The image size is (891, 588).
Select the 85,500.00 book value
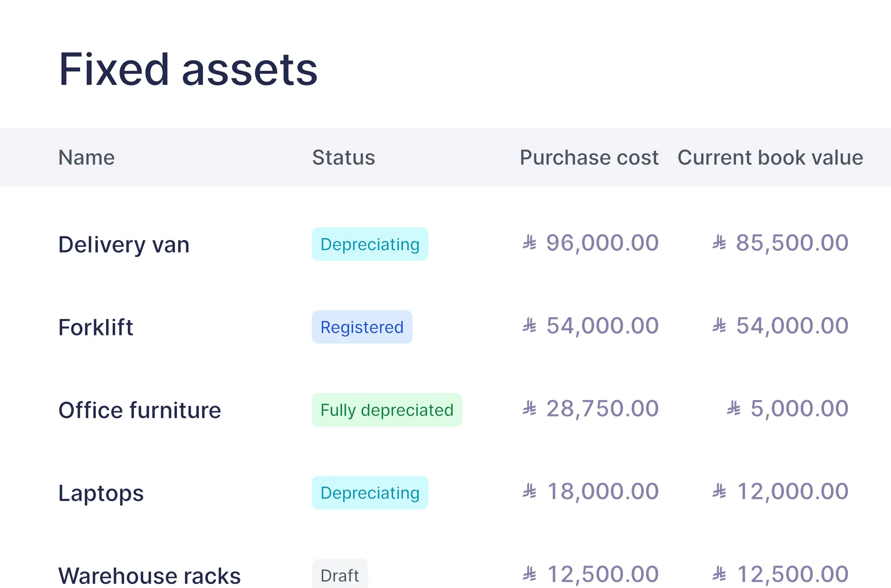click(x=780, y=243)
